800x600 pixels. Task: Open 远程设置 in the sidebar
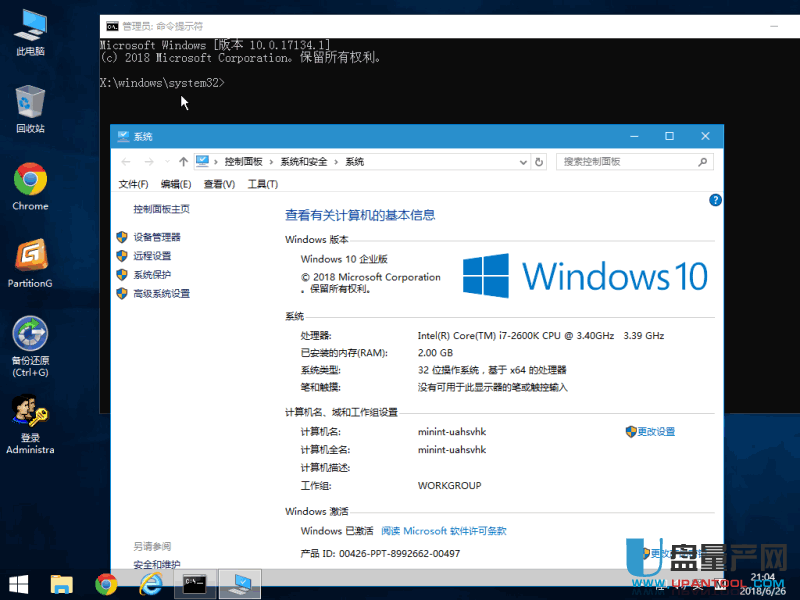pyautogui.click(x=151, y=255)
